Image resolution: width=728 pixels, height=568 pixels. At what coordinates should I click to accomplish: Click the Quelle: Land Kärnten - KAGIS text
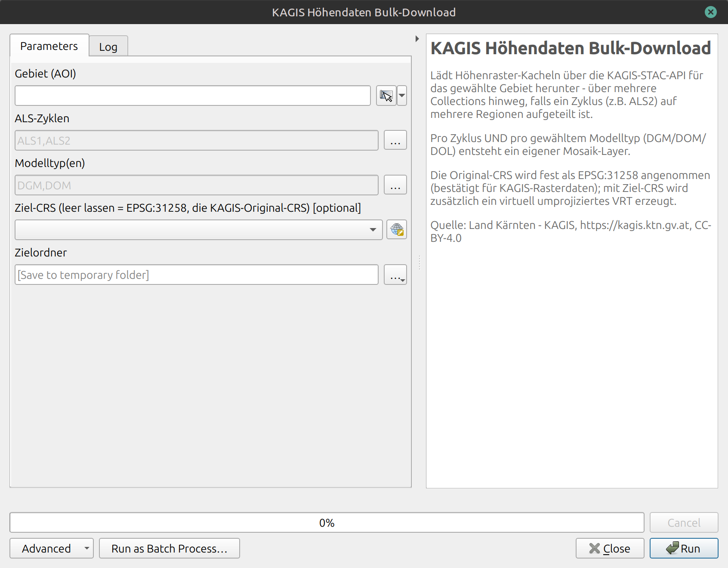(571, 232)
